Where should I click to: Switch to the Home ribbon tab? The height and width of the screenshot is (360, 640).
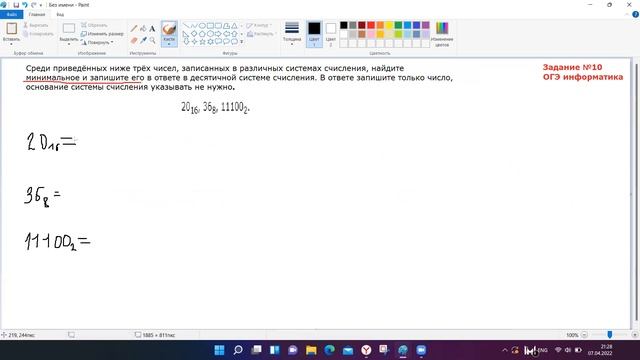37,14
